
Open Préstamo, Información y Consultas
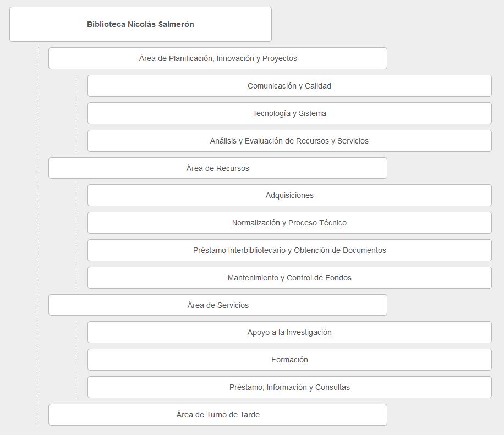pyautogui.click(x=289, y=387)
